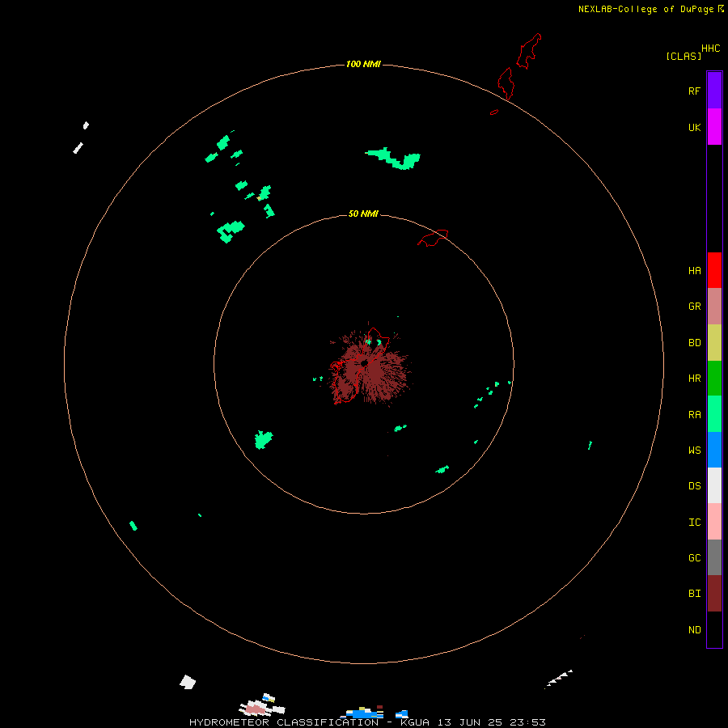Click the brown biological echo cluster at radar center

pos(370,366)
